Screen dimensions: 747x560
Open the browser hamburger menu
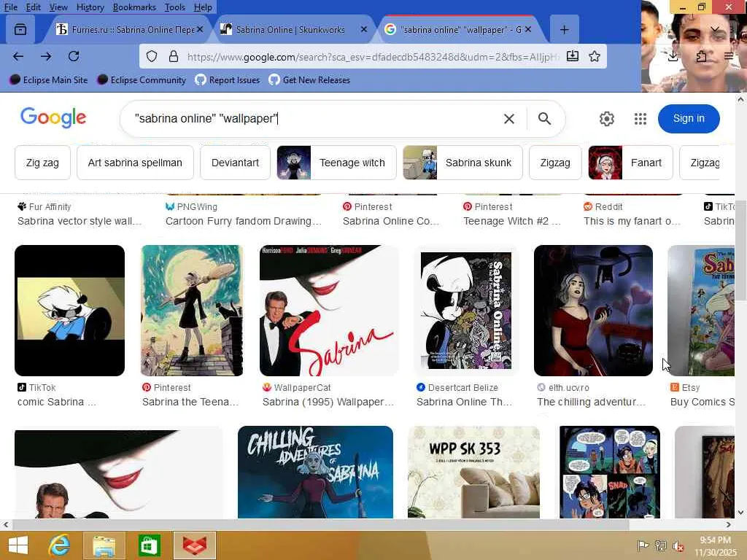pos(729,56)
